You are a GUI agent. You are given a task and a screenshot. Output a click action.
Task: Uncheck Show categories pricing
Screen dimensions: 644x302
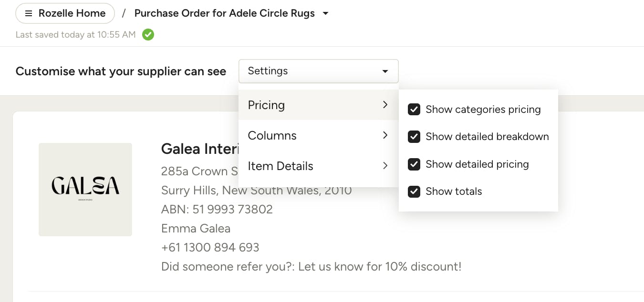(x=414, y=110)
